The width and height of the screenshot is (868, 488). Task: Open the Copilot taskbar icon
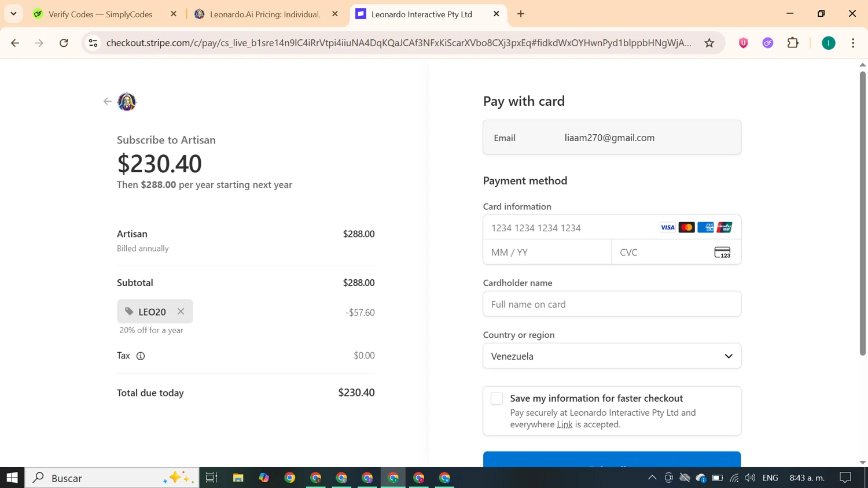coord(264,478)
